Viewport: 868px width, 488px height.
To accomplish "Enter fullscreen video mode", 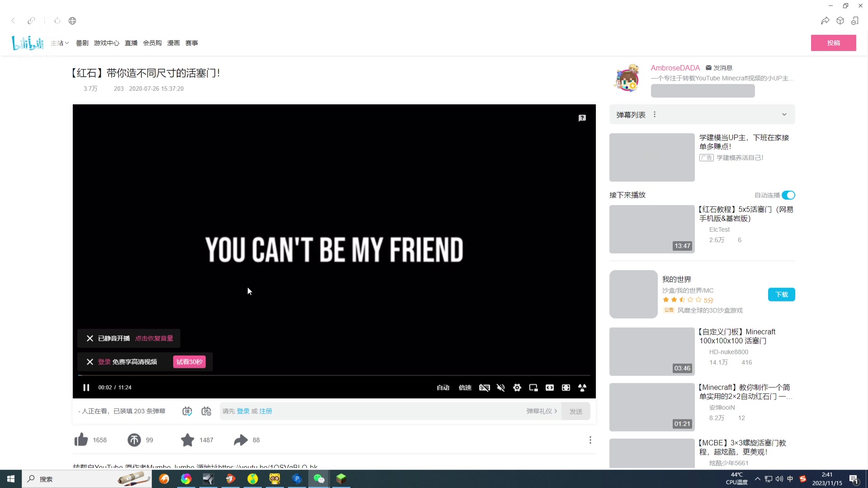I will pos(566,388).
